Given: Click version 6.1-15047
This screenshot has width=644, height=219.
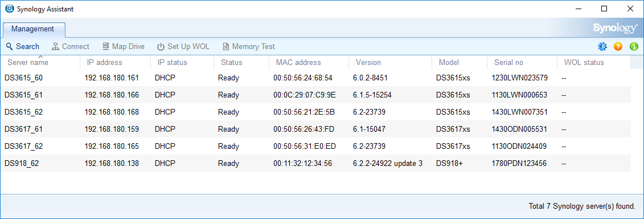Looking at the screenshot, I should click(369, 129).
